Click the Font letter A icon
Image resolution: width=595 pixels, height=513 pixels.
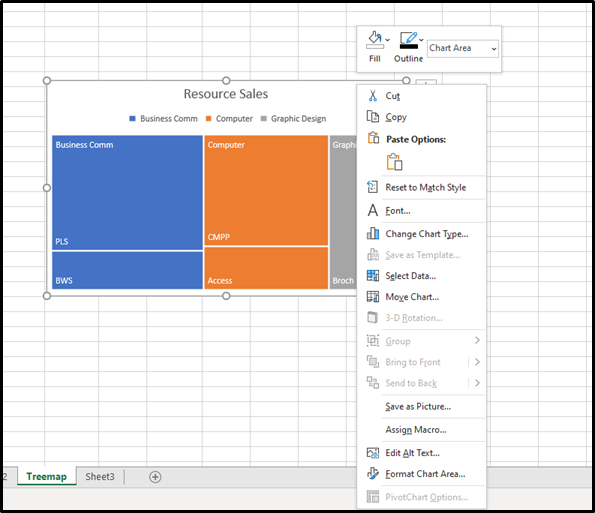point(373,210)
